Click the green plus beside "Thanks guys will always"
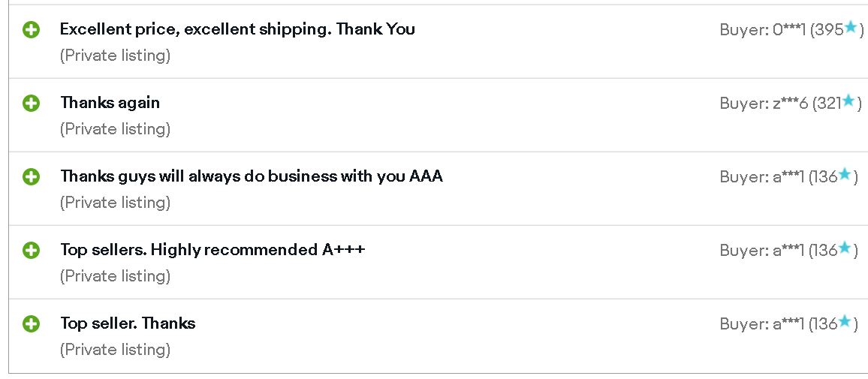This screenshot has height=379, width=868. pyautogui.click(x=31, y=176)
